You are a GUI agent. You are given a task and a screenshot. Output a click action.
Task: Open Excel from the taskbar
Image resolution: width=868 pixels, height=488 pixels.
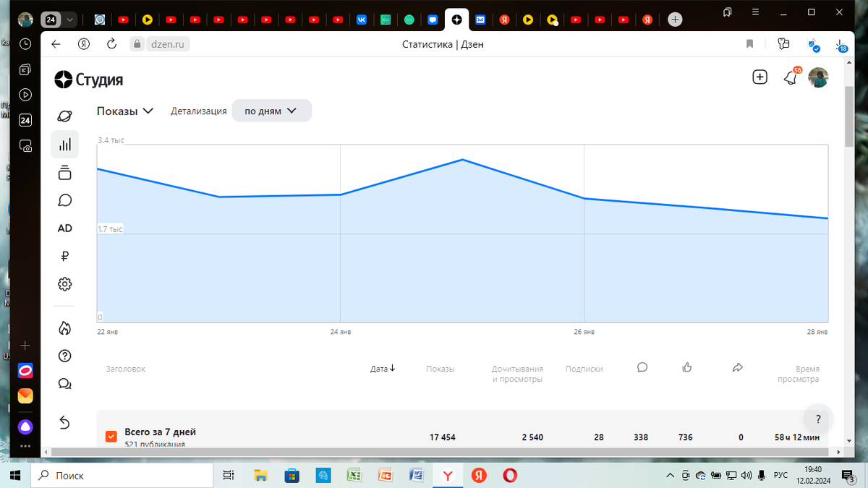[354, 475]
